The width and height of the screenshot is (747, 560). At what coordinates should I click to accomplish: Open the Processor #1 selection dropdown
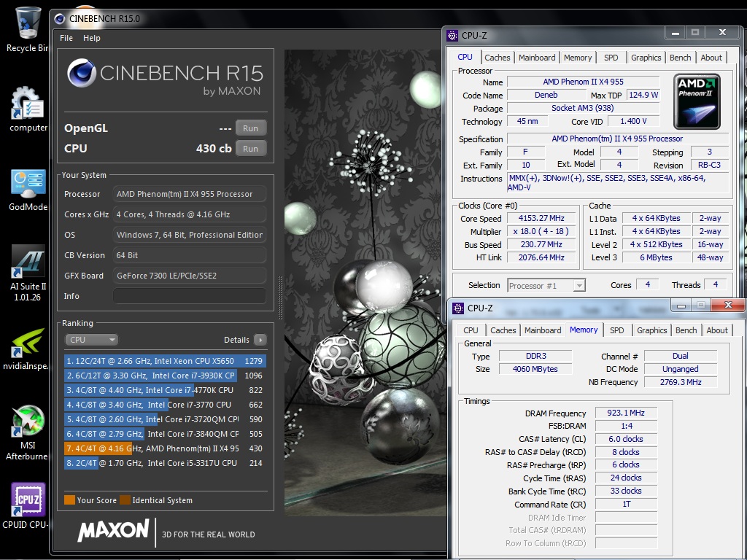[546, 286]
